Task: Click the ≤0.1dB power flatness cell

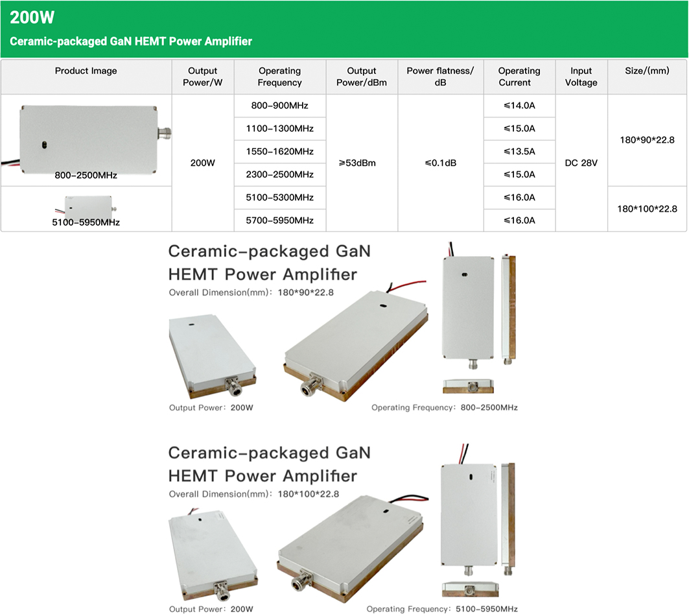Action: click(x=440, y=163)
